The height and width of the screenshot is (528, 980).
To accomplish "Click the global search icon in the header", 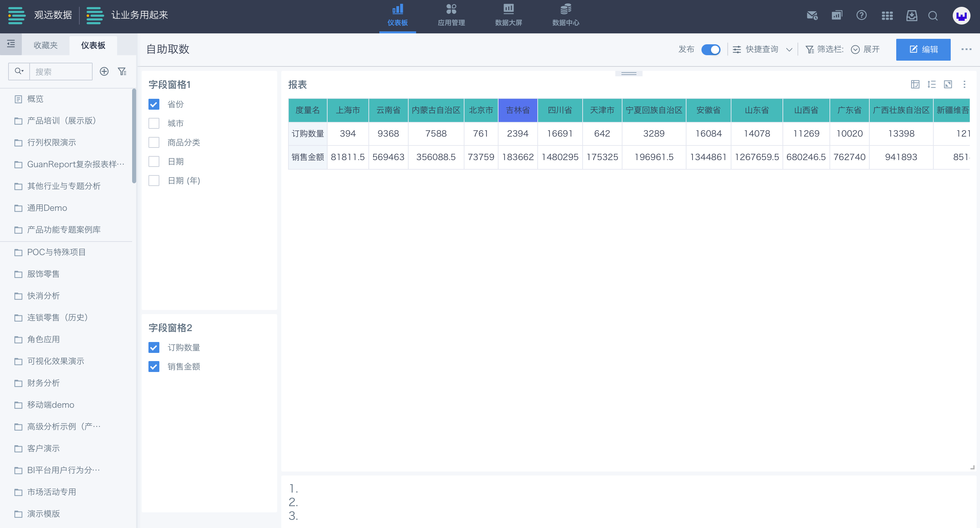I will coord(933,16).
